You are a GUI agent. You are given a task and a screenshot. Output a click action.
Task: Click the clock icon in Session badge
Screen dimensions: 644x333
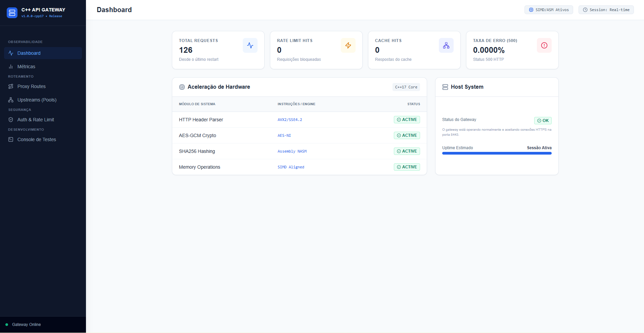pyautogui.click(x=585, y=10)
